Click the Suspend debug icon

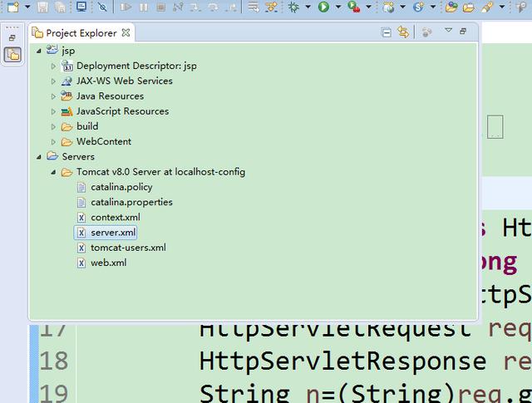coord(144,7)
